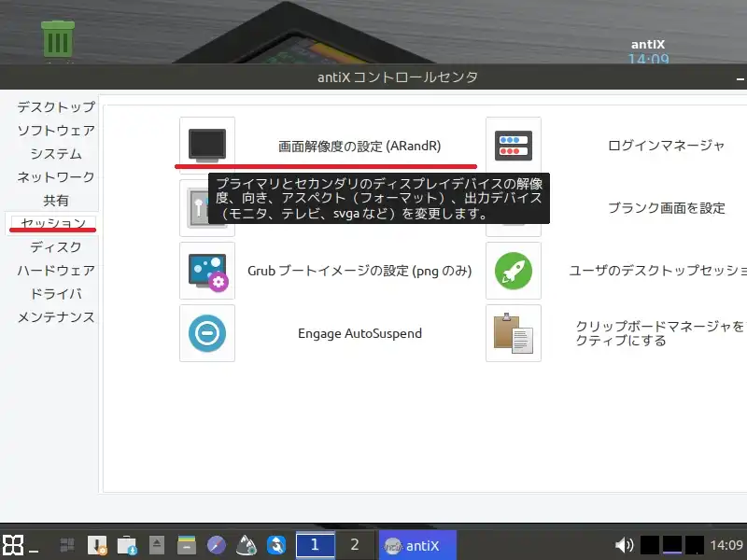Open the clipboard manager icon

point(514,333)
